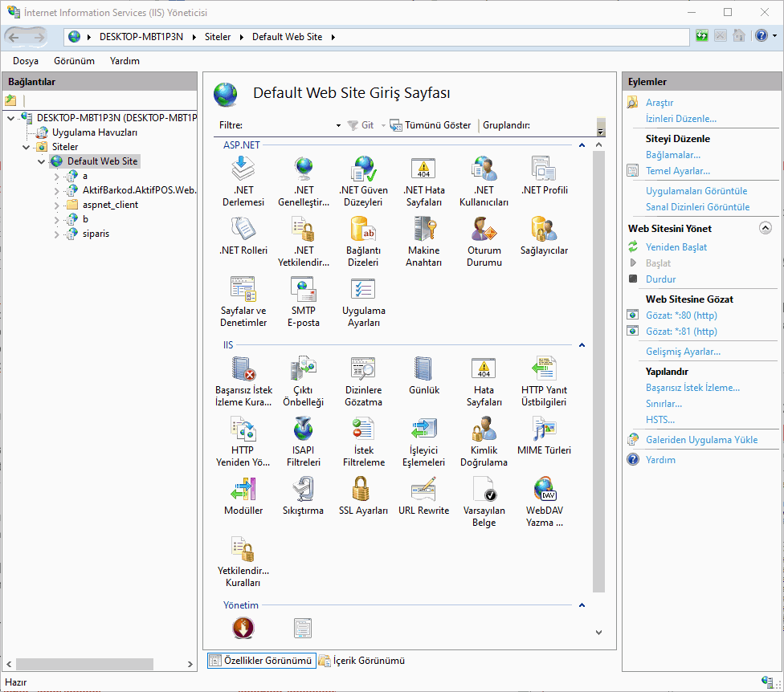Click the Araştır action link
This screenshot has width=784, height=692.
point(659,103)
